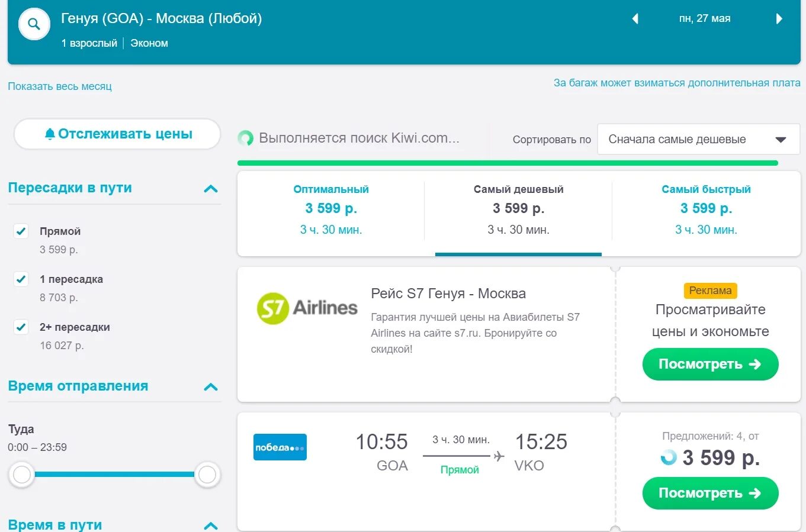The height and width of the screenshot is (532, 806).
Task: Toggle the 2+ пересадки checkbox
Action: click(x=21, y=327)
